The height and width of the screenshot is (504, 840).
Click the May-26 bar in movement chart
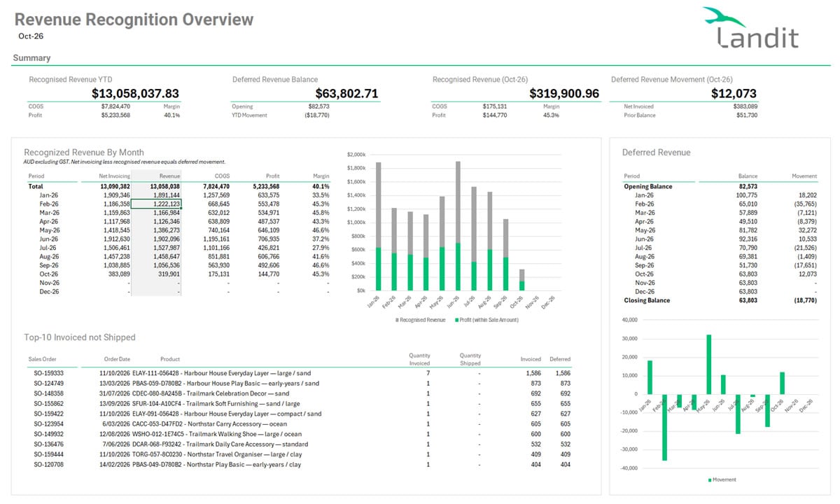(x=709, y=364)
